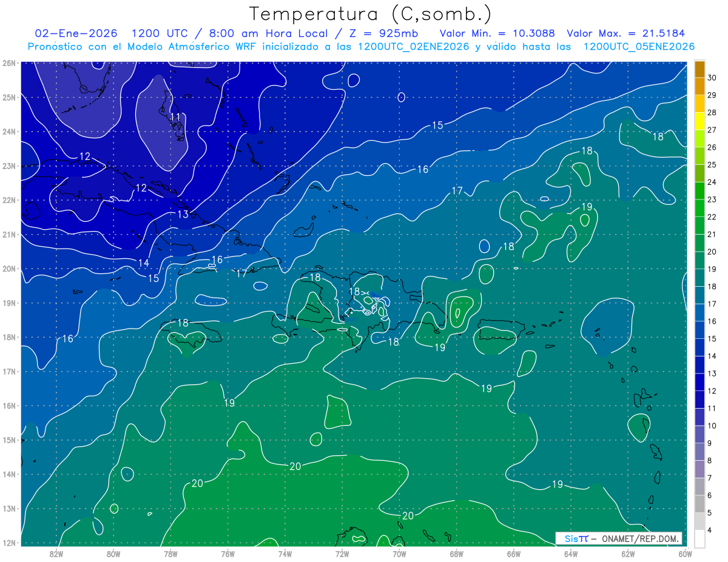
Task: Click teal swatch between 18 and 19 on color scale
Action: point(699,278)
